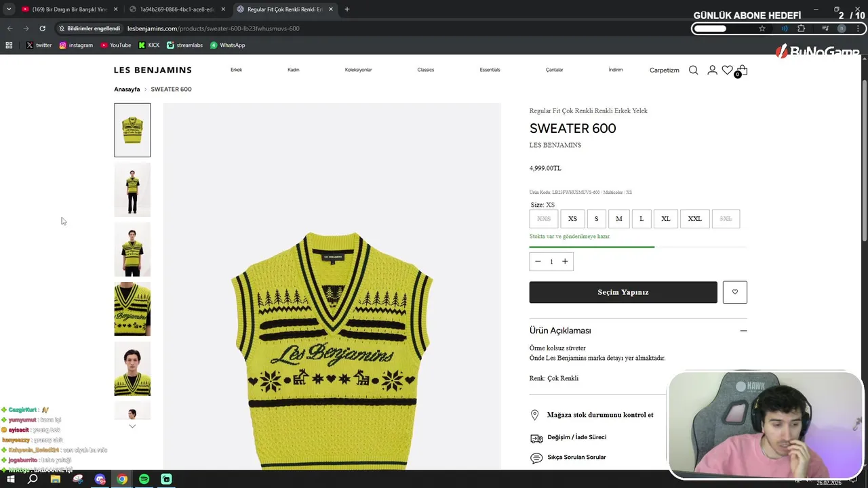Open the twitter bookmark

coord(39,45)
